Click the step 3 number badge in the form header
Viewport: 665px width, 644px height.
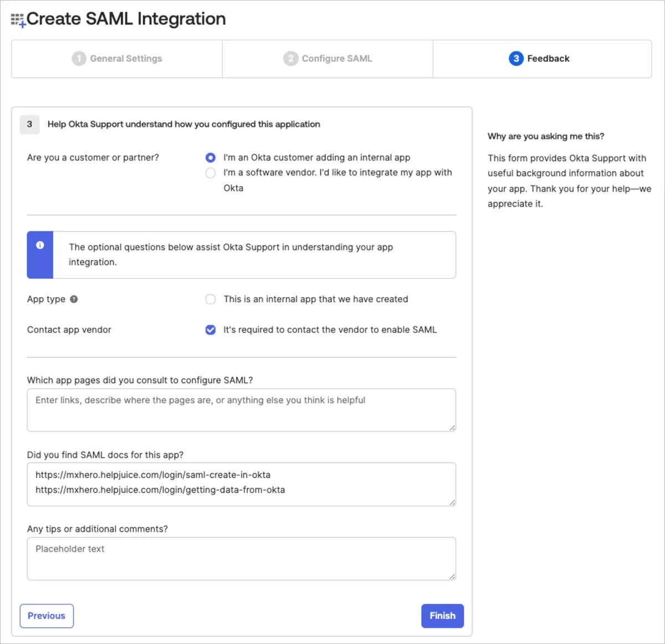coord(30,125)
